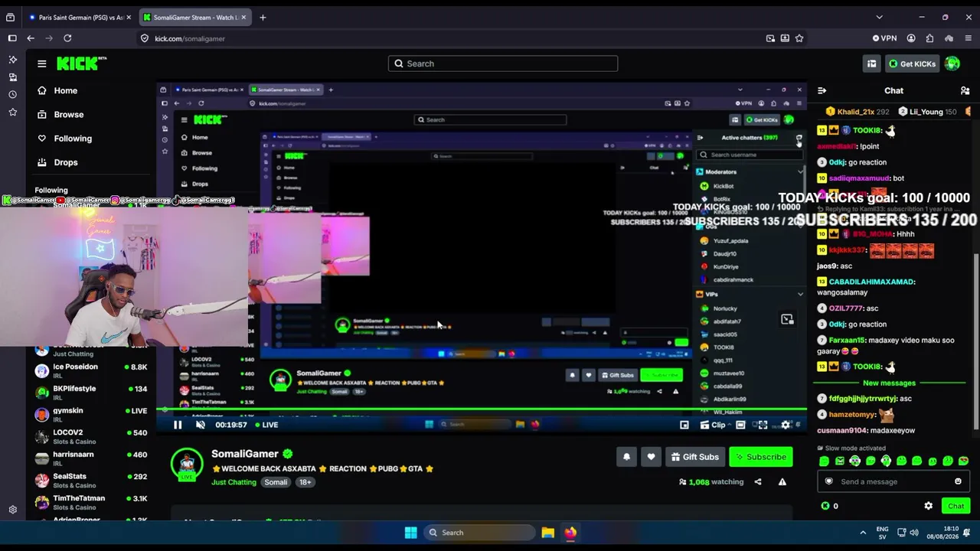Open Following in Kick sidebar

click(x=73, y=139)
